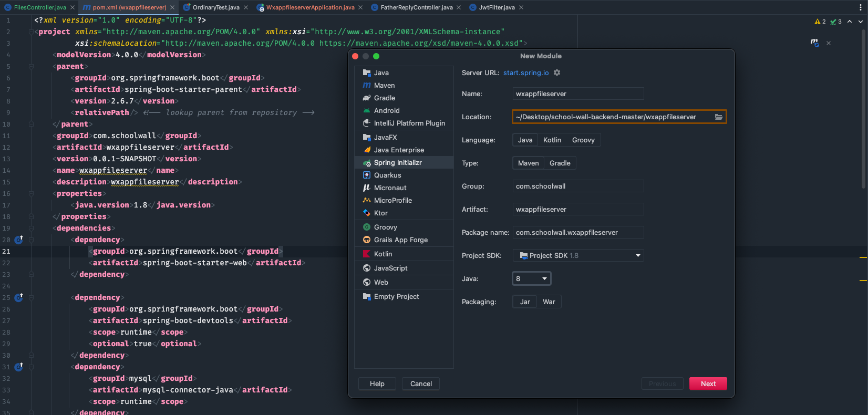Close the OrdinaryTest.java tab
868x415 pixels.
[246, 7]
